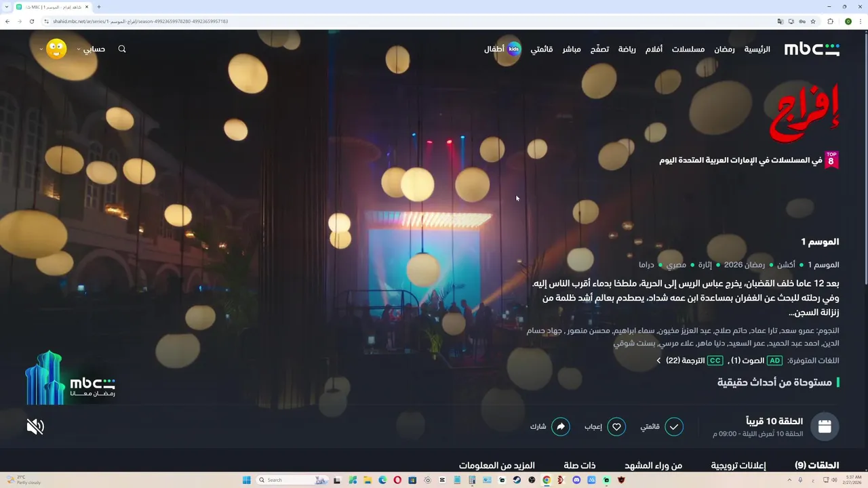This screenshot has width=868, height=488.
Task: Click the CC subtitles badge
Action: tap(715, 361)
